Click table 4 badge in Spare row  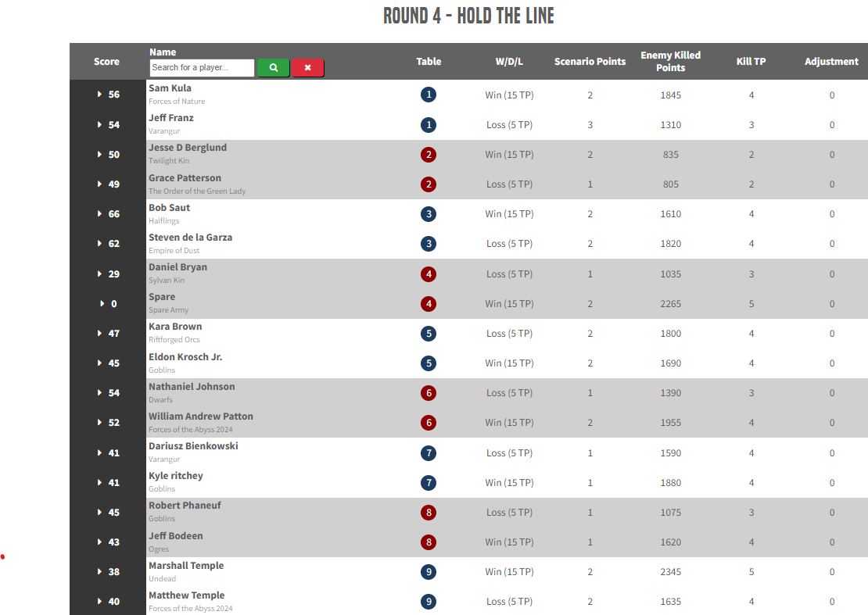(x=429, y=304)
